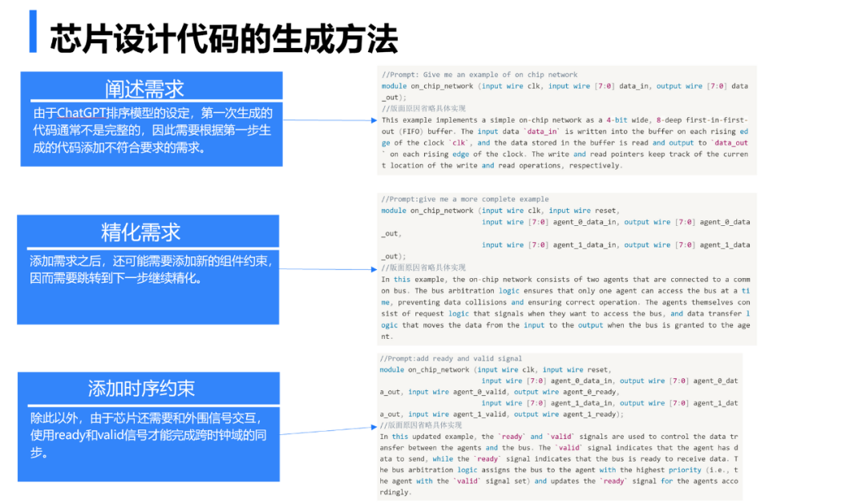
Task: Click the second code block's //版面原因省略具体实现 comment
Action: [423, 267]
